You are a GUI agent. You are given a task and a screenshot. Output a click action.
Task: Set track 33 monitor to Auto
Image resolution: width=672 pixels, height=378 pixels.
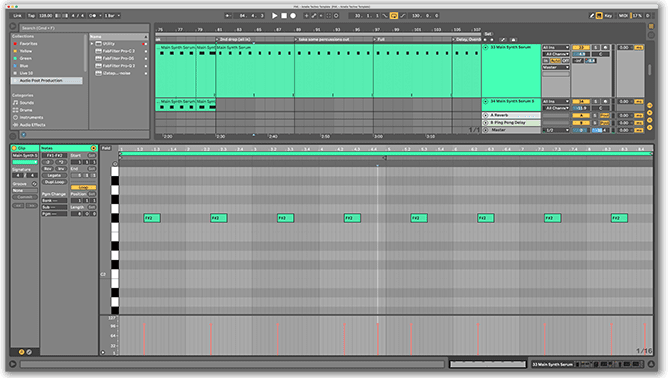pyautogui.click(x=556, y=61)
